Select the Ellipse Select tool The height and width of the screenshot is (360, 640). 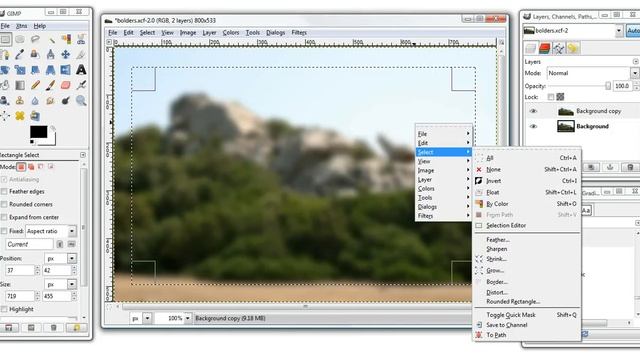tap(20, 39)
